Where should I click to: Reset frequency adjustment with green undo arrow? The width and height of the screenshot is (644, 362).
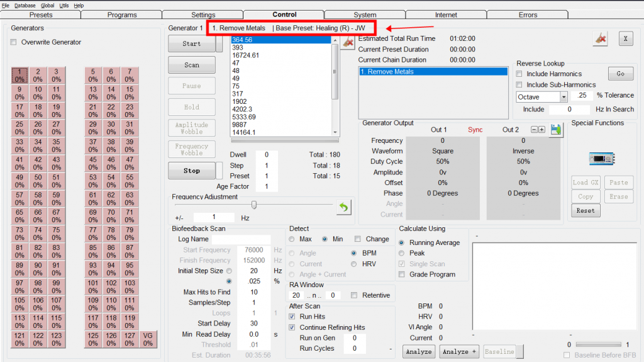[343, 206]
